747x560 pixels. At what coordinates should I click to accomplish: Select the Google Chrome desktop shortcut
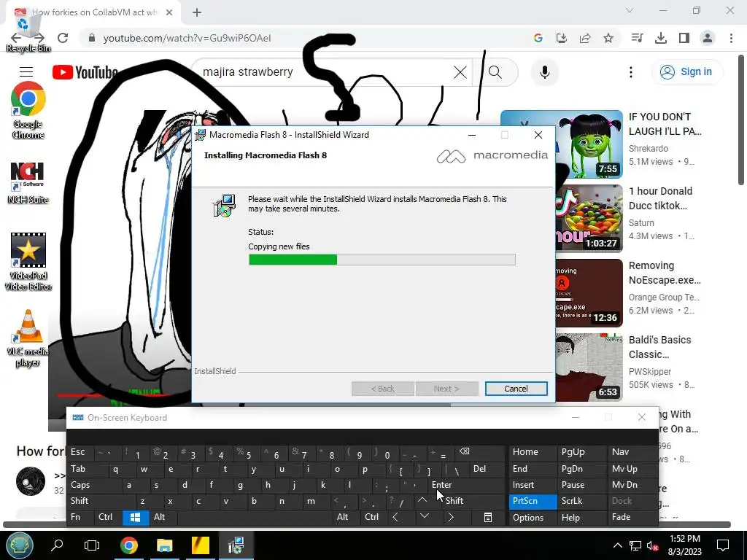[28, 111]
